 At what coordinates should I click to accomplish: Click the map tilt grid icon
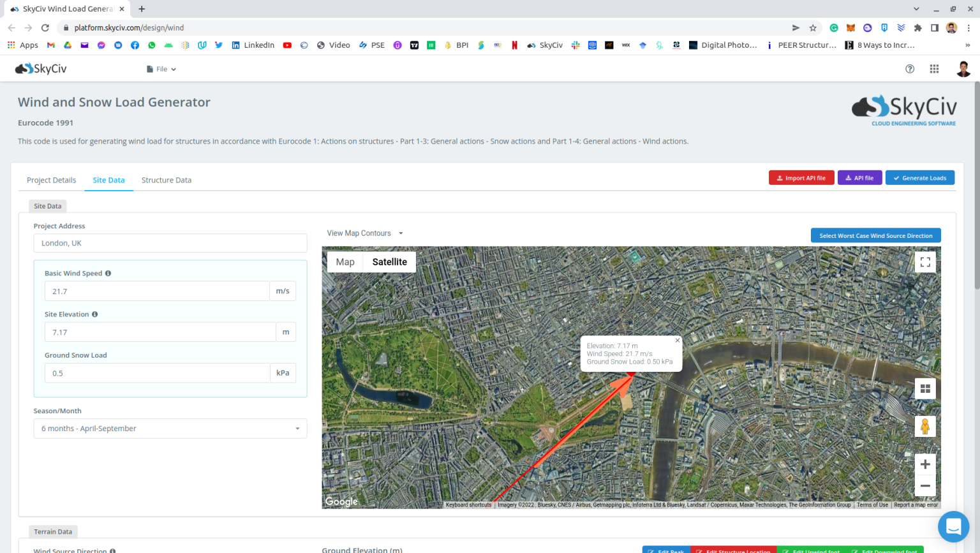pyautogui.click(x=925, y=388)
